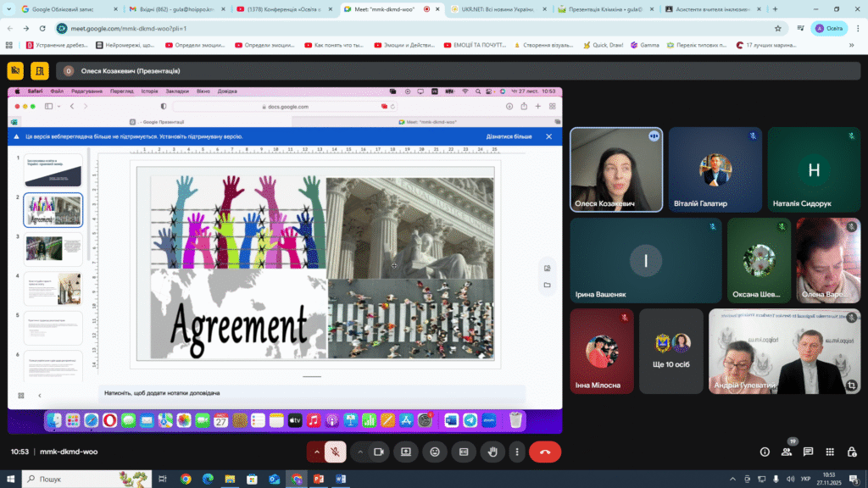Toggle the camera on or off
This screenshot has width=868, height=488.
coord(379,452)
